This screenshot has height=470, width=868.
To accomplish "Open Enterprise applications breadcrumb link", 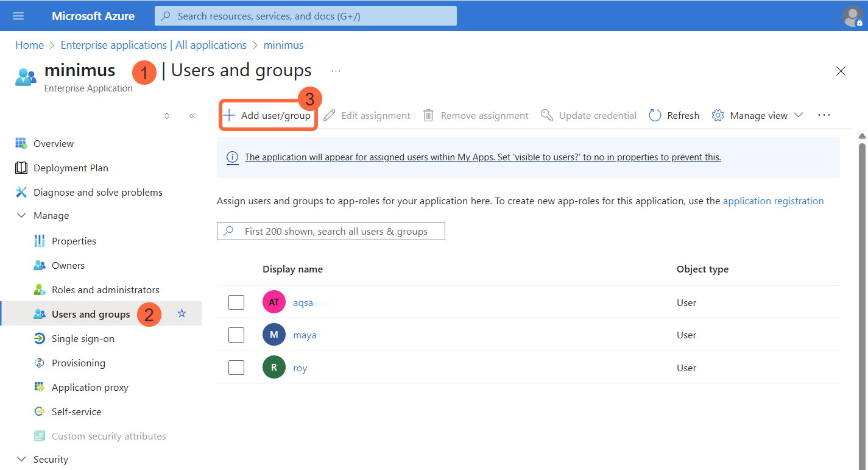I will click(153, 45).
